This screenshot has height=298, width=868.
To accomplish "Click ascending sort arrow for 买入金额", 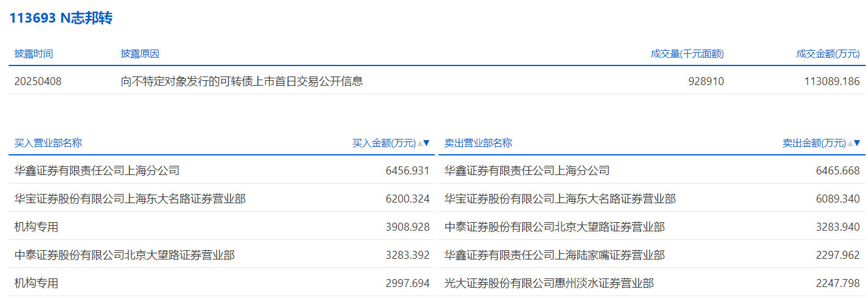I will (x=420, y=144).
